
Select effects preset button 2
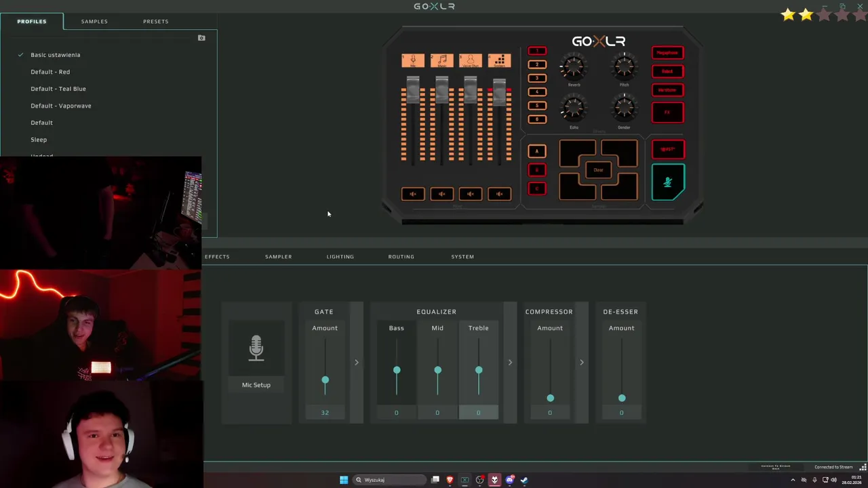pyautogui.click(x=537, y=64)
